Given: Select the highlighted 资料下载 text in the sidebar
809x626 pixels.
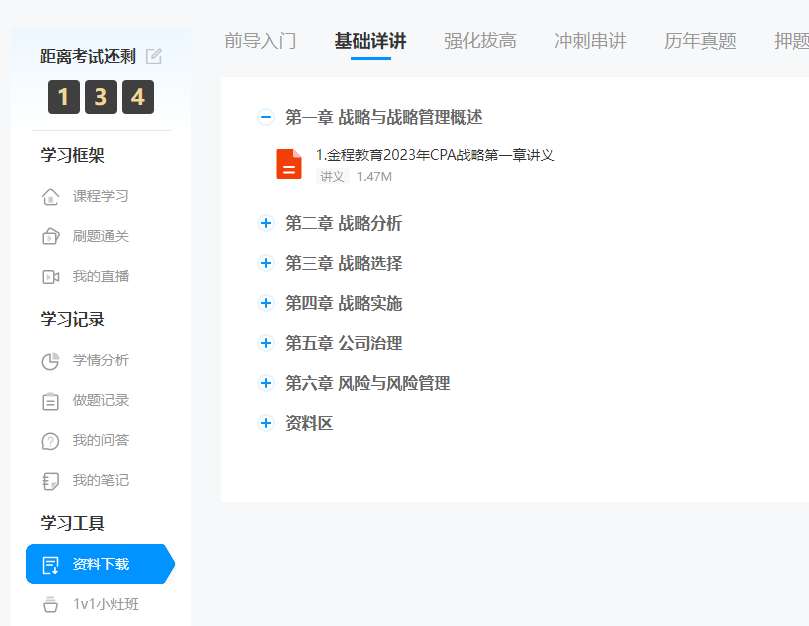Looking at the screenshot, I should coord(100,564).
